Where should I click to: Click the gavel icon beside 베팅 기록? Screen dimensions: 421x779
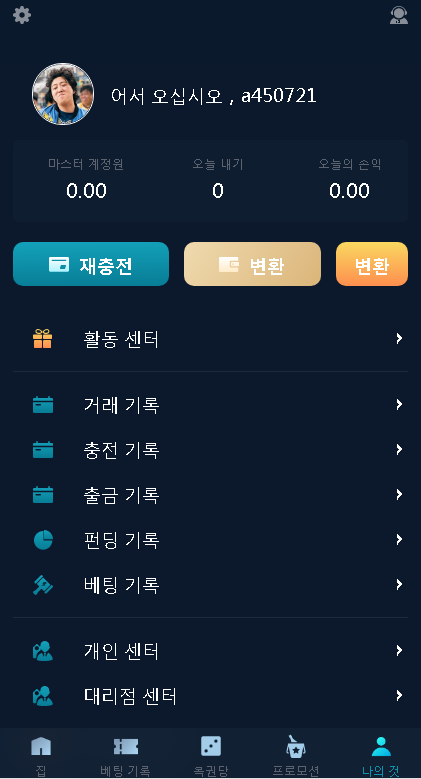pyautogui.click(x=43, y=585)
